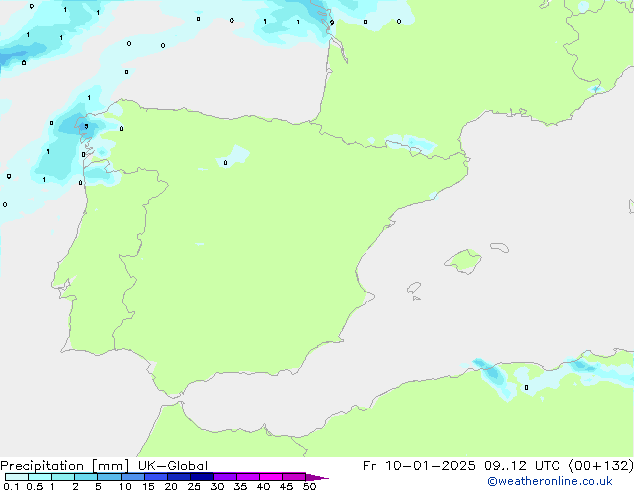The height and width of the screenshot is (490, 634).
Task: Click the "Precipitation" title word
Action: [42, 466]
